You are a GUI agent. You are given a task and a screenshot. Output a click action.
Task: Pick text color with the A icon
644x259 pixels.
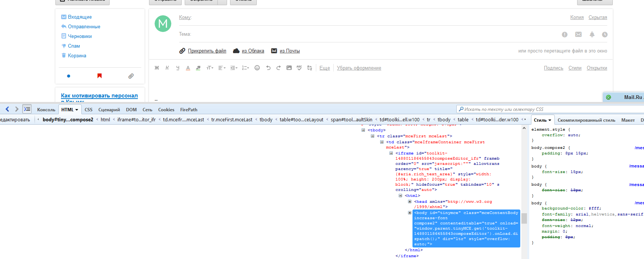tap(188, 68)
